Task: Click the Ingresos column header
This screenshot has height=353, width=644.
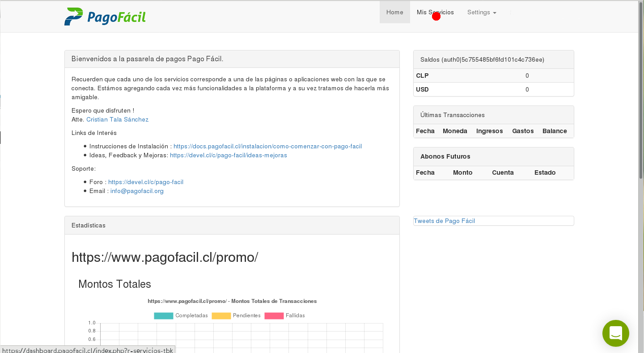Action: [490, 131]
